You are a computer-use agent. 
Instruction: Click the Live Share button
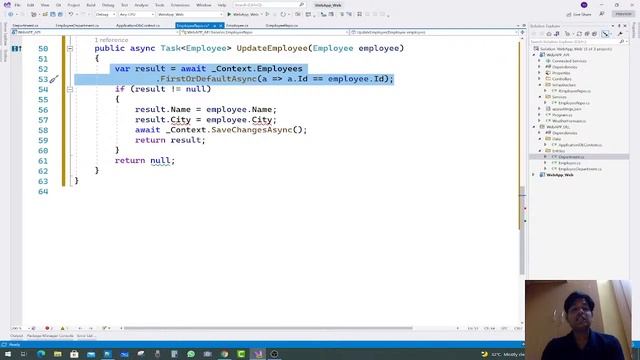(579, 14)
